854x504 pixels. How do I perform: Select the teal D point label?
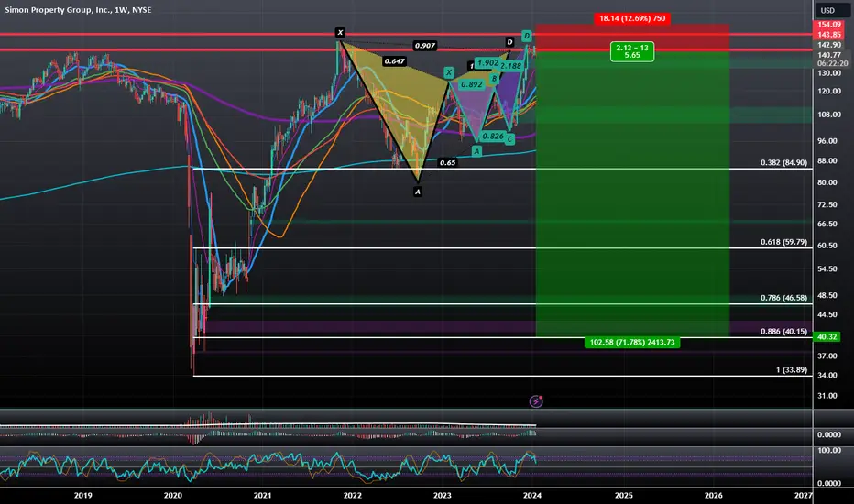(x=526, y=36)
